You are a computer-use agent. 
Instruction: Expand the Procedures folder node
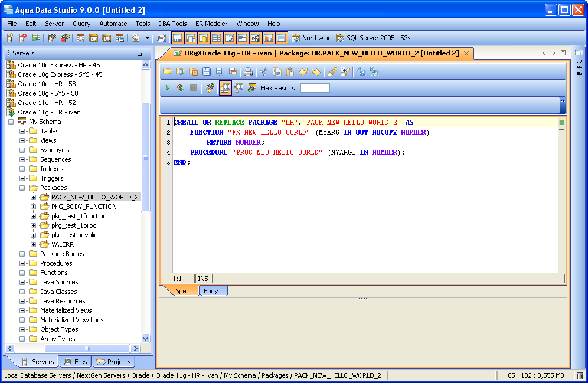[x=22, y=263]
